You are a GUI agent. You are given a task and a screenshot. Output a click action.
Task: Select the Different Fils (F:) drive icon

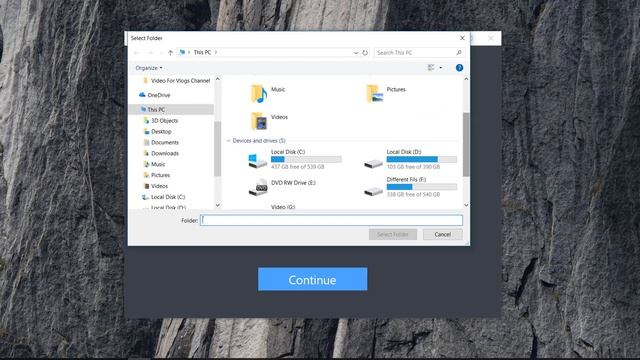coord(373,191)
